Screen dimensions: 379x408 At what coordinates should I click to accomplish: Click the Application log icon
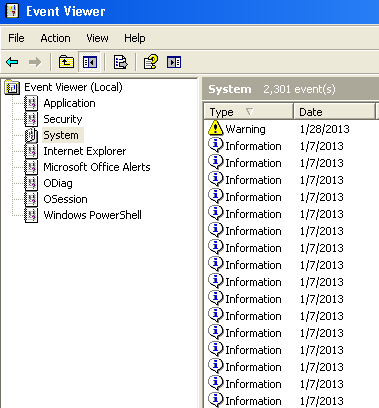coord(31,103)
